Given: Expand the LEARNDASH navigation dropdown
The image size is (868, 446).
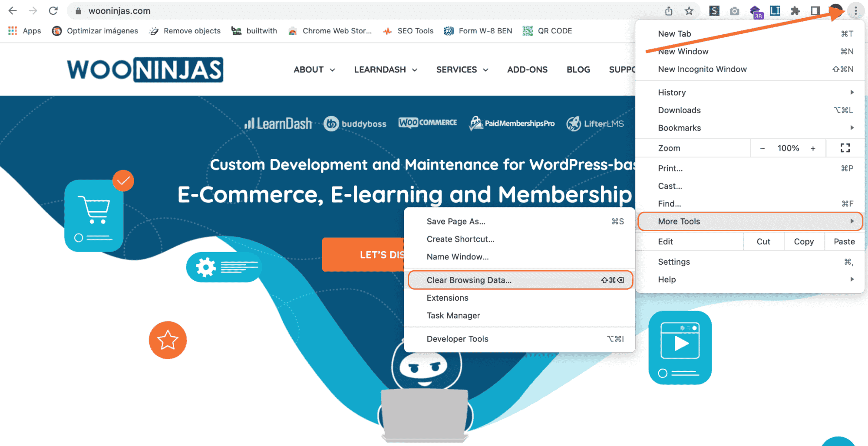Looking at the screenshot, I should point(386,69).
